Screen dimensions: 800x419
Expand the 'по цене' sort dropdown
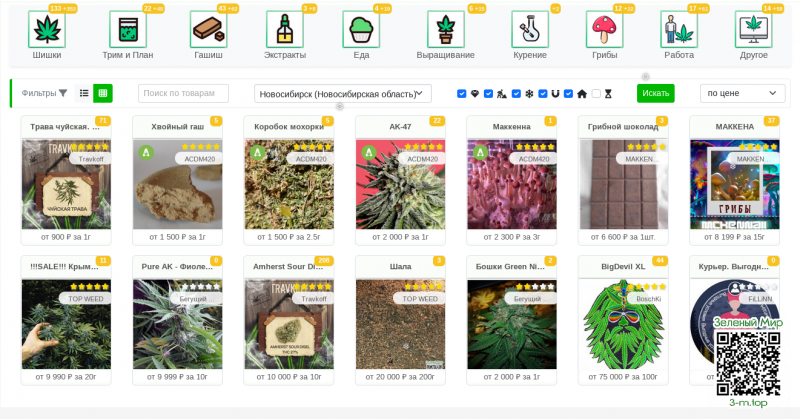point(742,93)
